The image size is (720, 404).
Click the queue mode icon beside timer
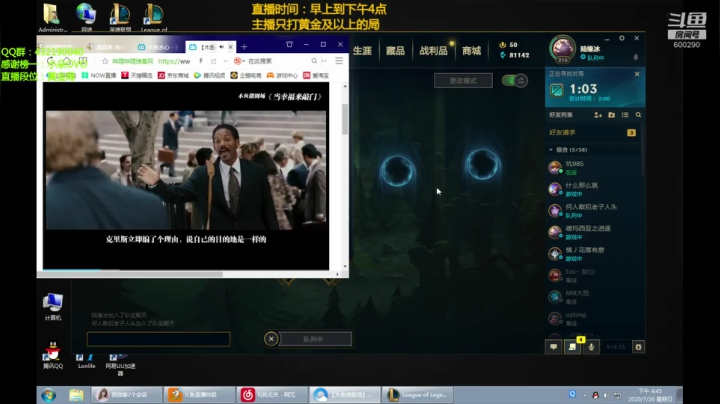tap(557, 90)
